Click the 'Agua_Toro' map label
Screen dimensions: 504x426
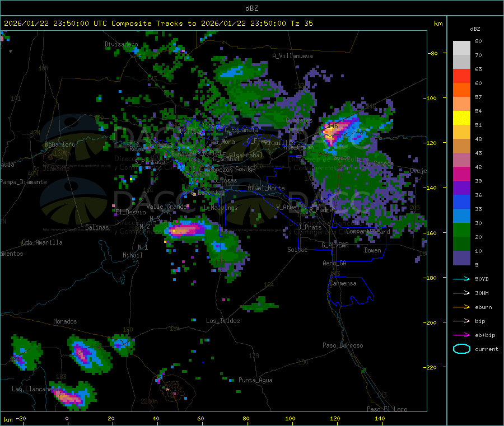point(60,144)
